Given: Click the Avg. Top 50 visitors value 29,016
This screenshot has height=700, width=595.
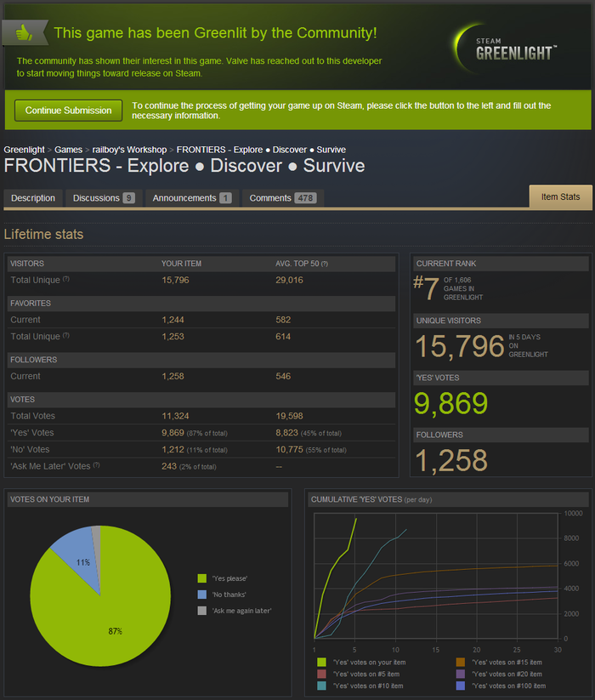Looking at the screenshot, I should tap(289, 280).
